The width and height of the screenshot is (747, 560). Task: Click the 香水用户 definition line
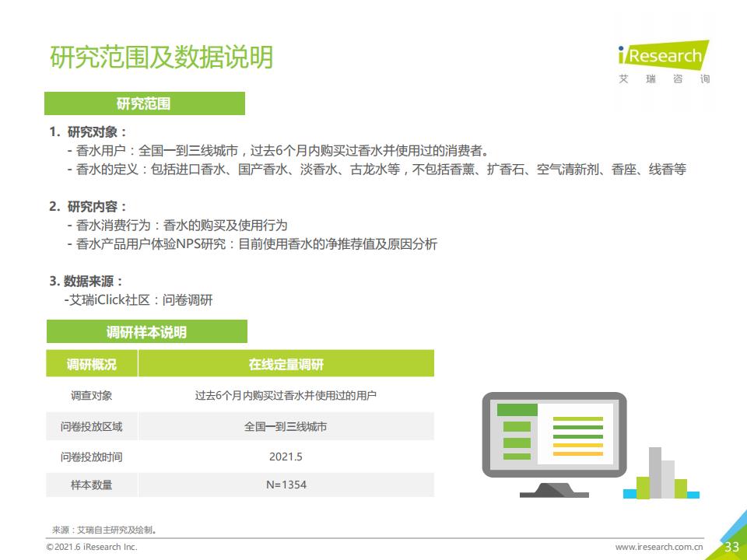point(279,151)
